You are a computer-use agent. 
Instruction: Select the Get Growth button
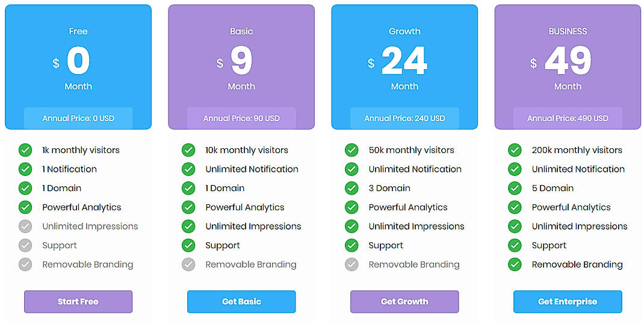click(x=404, y=301)
